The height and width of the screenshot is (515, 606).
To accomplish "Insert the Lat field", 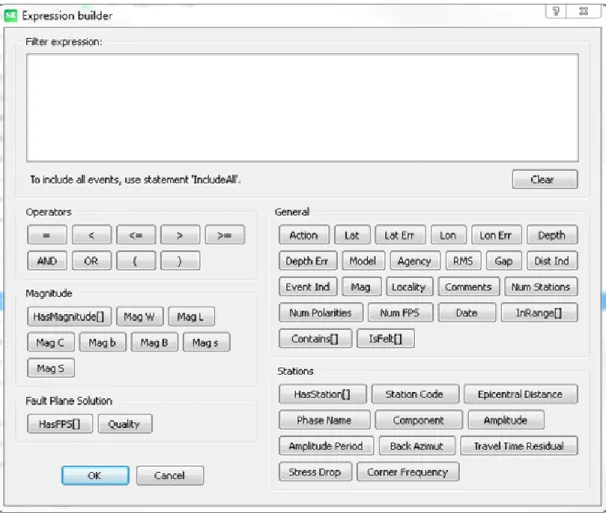I will pyautogui.click(x=352, y=235).
